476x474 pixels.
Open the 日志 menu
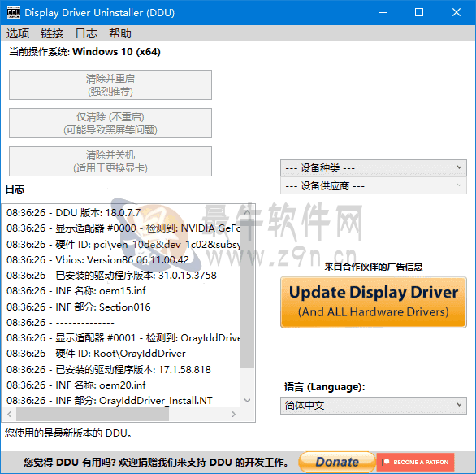[x=86, y=33]
